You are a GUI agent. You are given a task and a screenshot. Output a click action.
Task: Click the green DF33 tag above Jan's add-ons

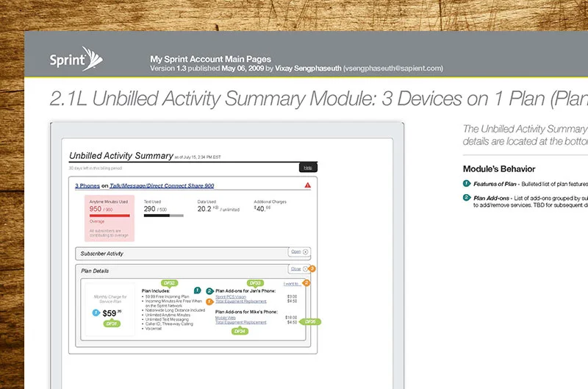click(255, 283)
